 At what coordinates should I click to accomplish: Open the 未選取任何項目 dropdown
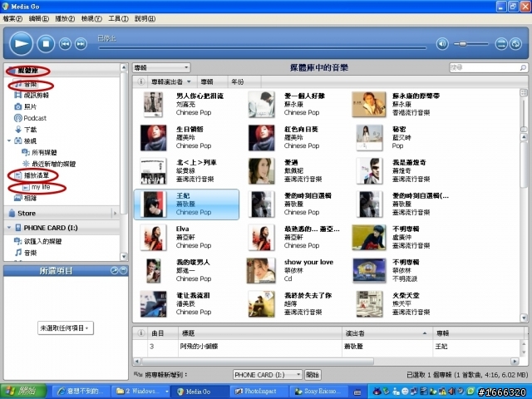(65, 328)
